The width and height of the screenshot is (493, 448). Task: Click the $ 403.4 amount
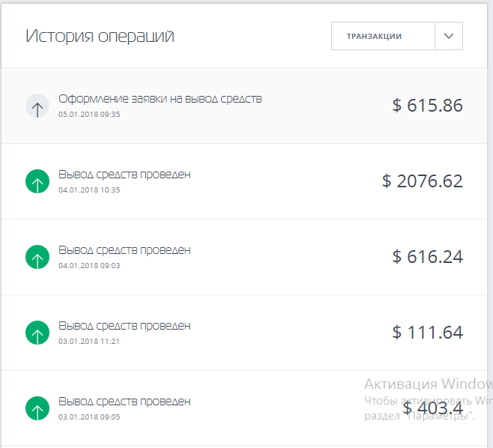pos(432,408)
